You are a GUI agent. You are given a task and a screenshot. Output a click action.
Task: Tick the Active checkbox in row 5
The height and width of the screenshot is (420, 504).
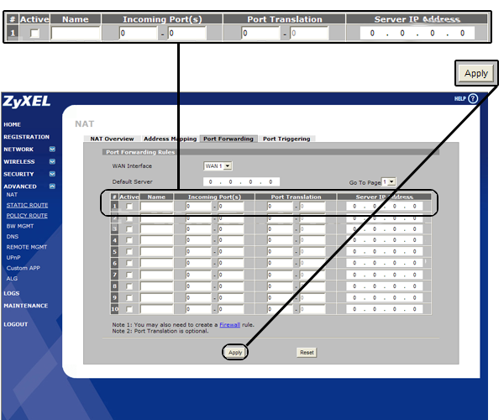(129, 252)
